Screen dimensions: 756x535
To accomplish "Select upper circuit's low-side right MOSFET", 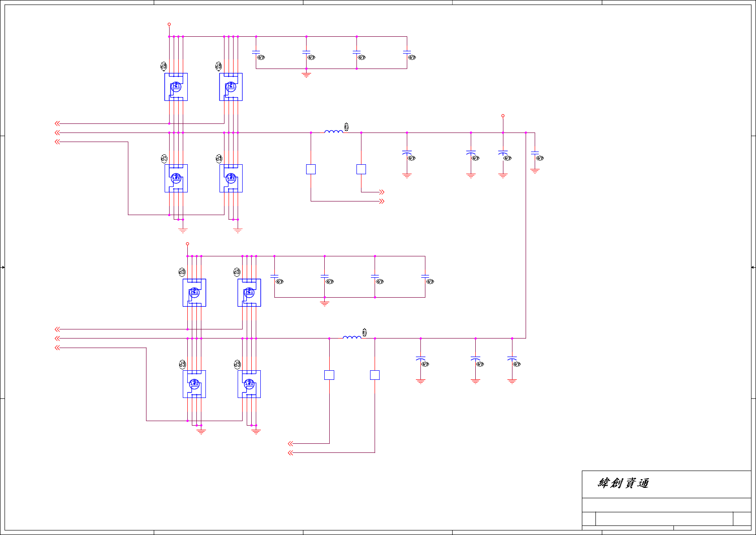I will click(231, 178).
